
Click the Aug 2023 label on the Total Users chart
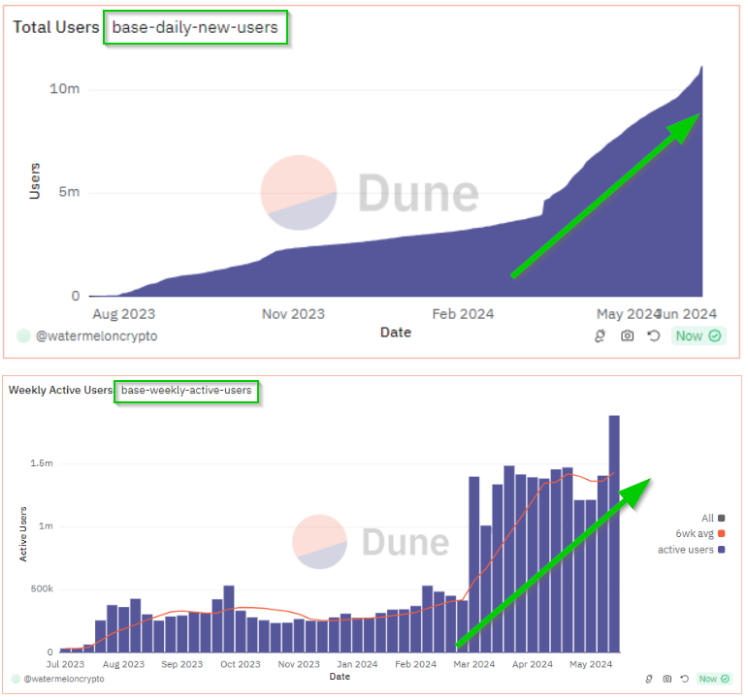(123, 314)
